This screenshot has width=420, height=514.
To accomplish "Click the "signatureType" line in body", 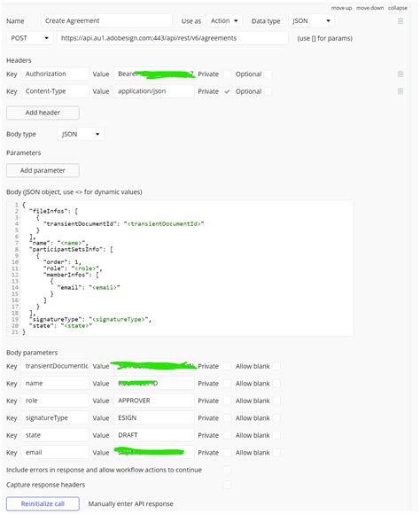I will (x=90, y=320).
